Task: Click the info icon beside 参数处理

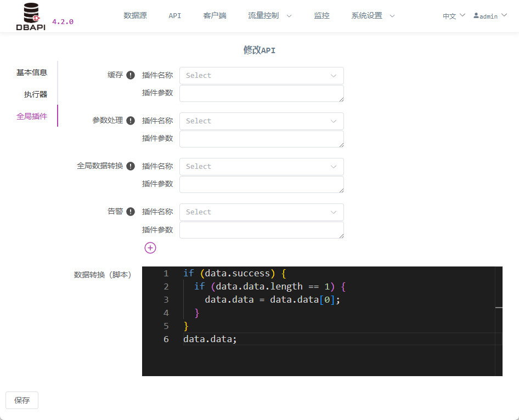Action: click(131, 121)
